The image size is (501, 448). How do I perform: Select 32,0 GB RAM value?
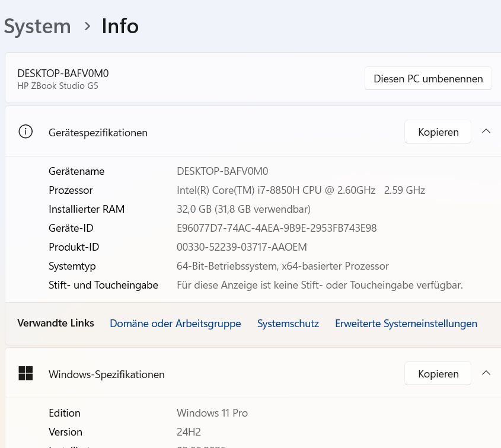pyautogui.click(x=244, y=209)
